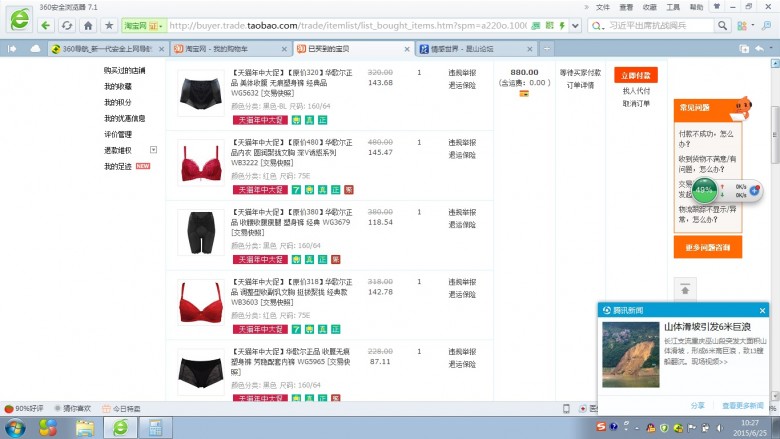This screenshot has width=780, height=439.
Task: Close the 360导航 tab
Action: [161, 49]
